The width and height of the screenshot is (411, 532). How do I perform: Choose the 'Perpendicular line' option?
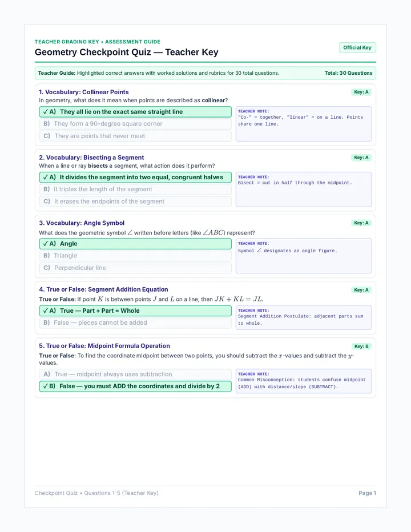pos(135,268)
